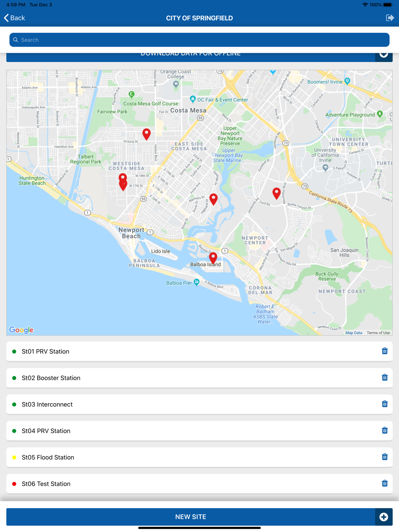Tap Costa Mesa Golf Course marker
The height and width of the screenshot is (532, 399).
pos(131,95)
